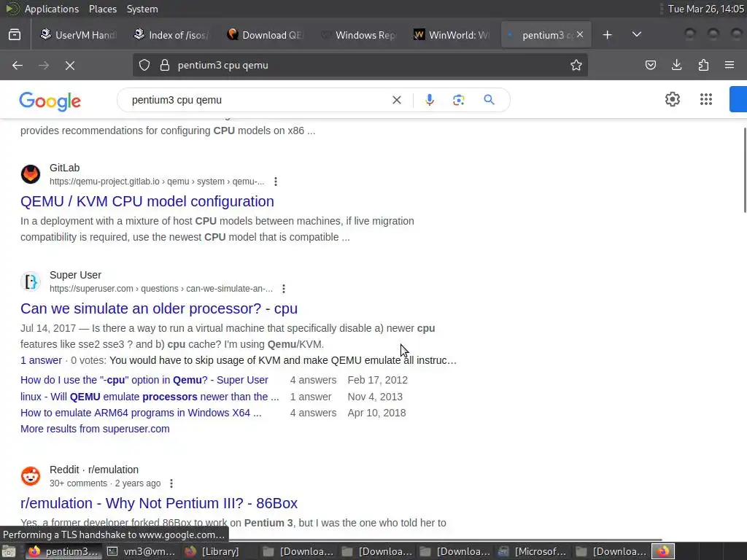Start Google voice search microphone

point(429,100)
